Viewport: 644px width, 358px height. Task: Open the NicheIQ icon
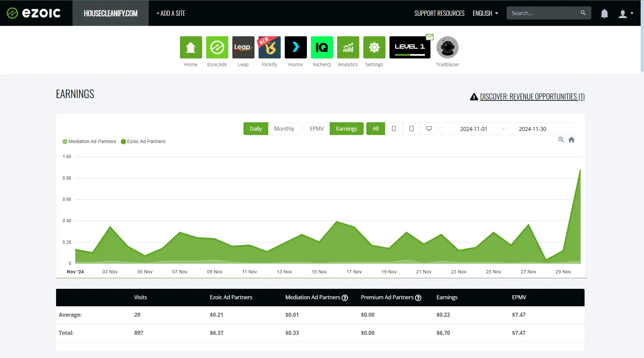pyautogui.click(x=322, y=47)
